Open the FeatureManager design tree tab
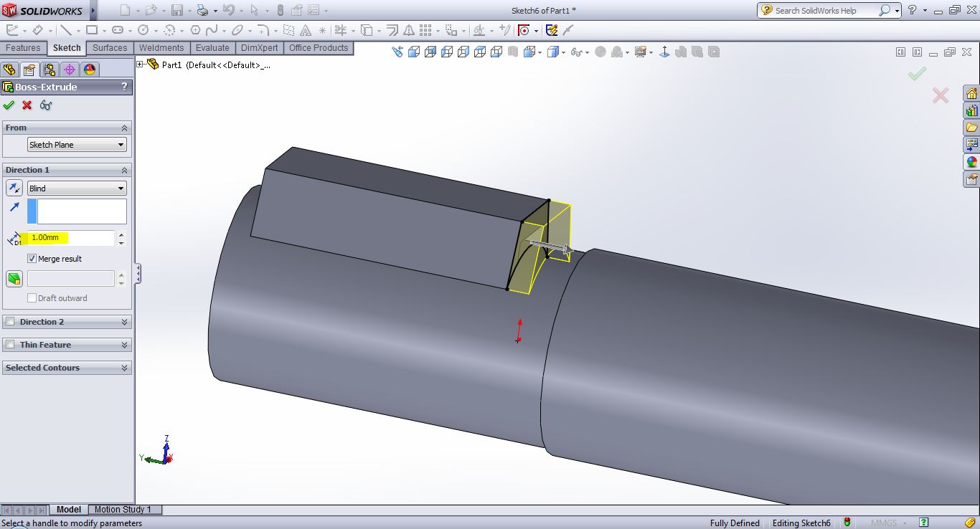Viewport: 980px width, 529px height. (9, 70)
